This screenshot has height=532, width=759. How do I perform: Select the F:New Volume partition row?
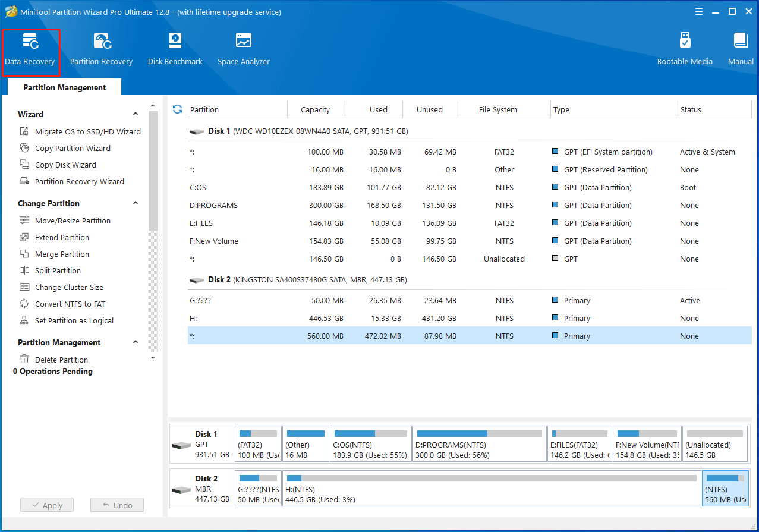470,241
